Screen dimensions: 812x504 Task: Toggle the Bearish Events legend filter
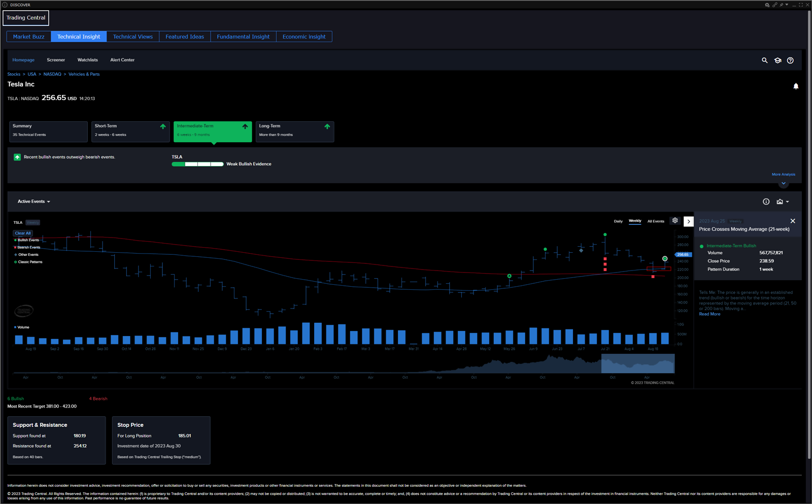pos(28,247)
